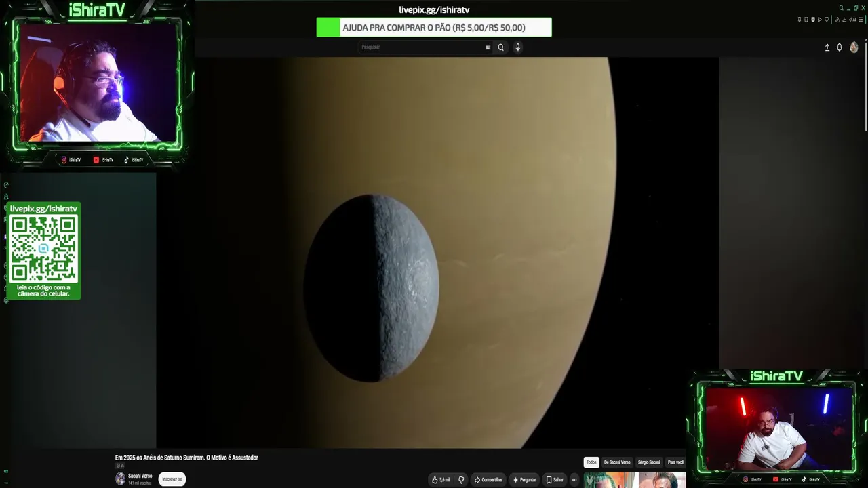Click the heart bookmark icon in browser toolbar
Image resolution: width=868 pixels, height=488 pixels.
(827, 20)
